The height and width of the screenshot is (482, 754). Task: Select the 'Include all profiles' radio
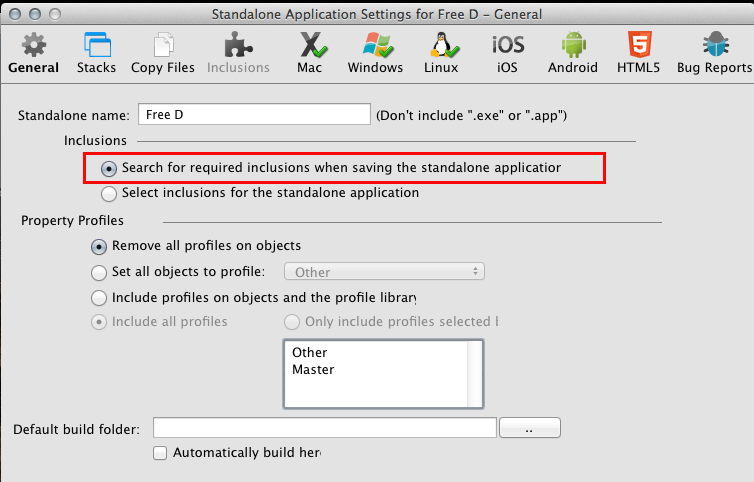coord(99,322)
